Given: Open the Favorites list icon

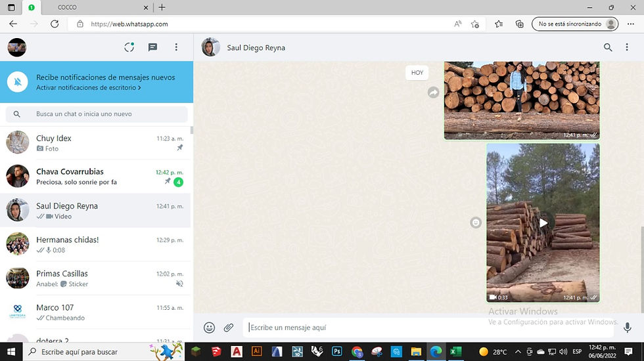Looking at the screenshot, I should click(x=499, y=24).
